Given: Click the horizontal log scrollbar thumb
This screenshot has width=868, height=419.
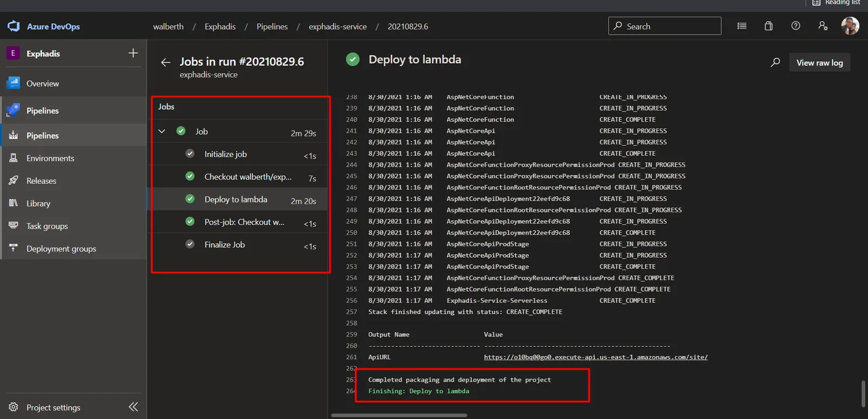Looking at the screenshot, I should 399,415.
